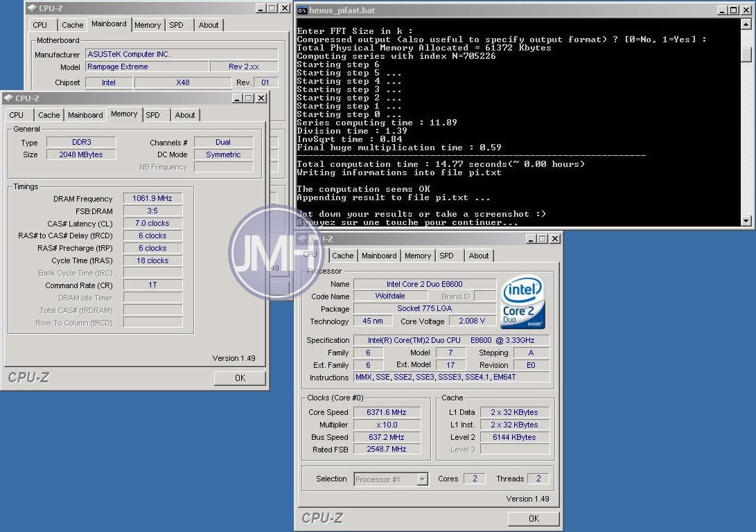Click the Revision E0 value
This screenshot has height=532, width=756.
(x=531, y=365)
